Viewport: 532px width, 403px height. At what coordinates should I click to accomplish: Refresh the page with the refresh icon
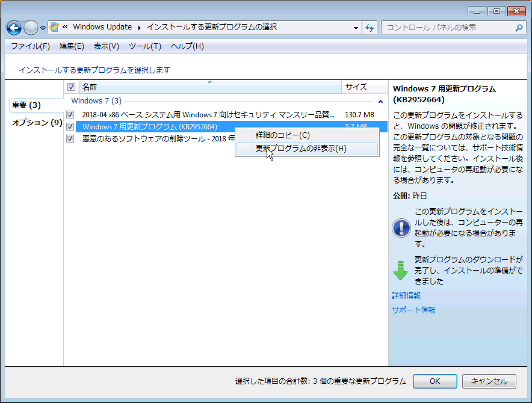(x=370, y=28)
